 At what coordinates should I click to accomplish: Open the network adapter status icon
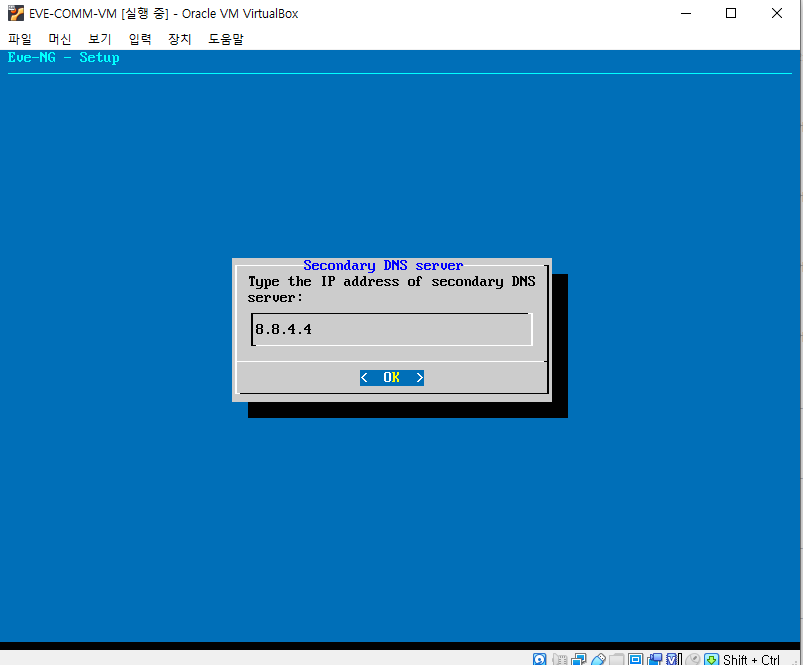point(579,659)
